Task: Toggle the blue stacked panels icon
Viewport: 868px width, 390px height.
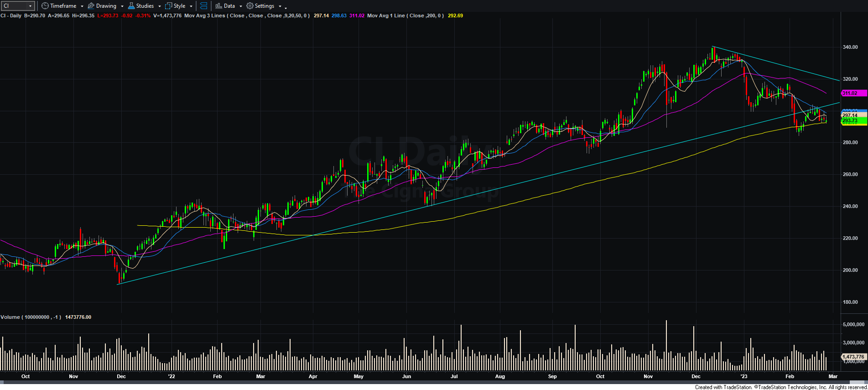Action: (x=204, y=6)
